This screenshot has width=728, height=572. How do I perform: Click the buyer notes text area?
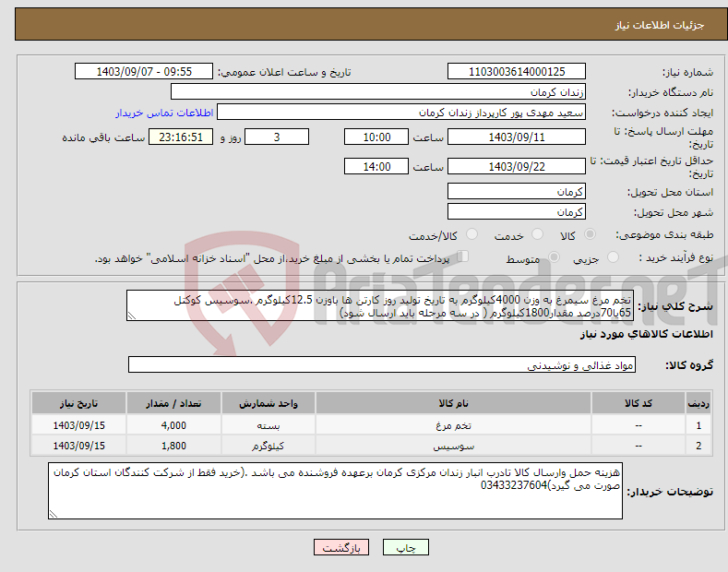(x=335, y=491)
